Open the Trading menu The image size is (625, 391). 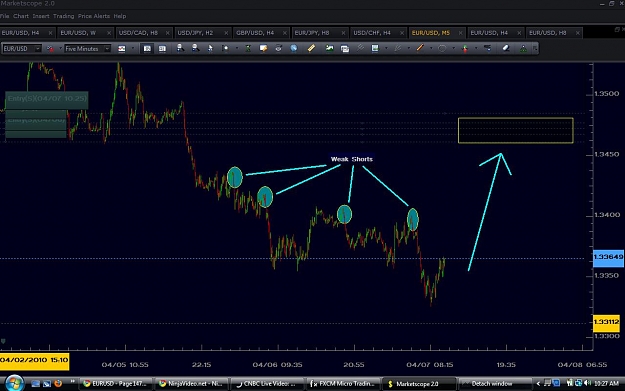point(63,16)
